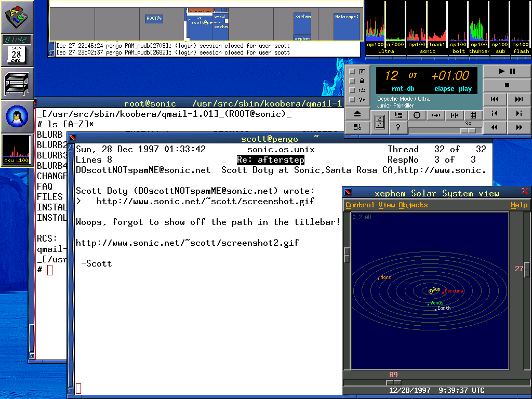Open CD player help question mark button
Image resolution: width=532 pixels, height=399 pixels.
click(x=398, y=128)
